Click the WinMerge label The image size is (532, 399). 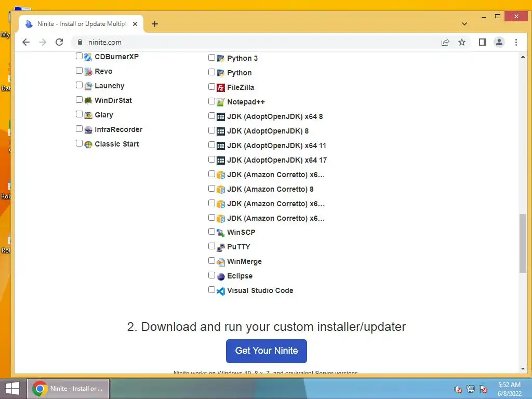(244, 262)
